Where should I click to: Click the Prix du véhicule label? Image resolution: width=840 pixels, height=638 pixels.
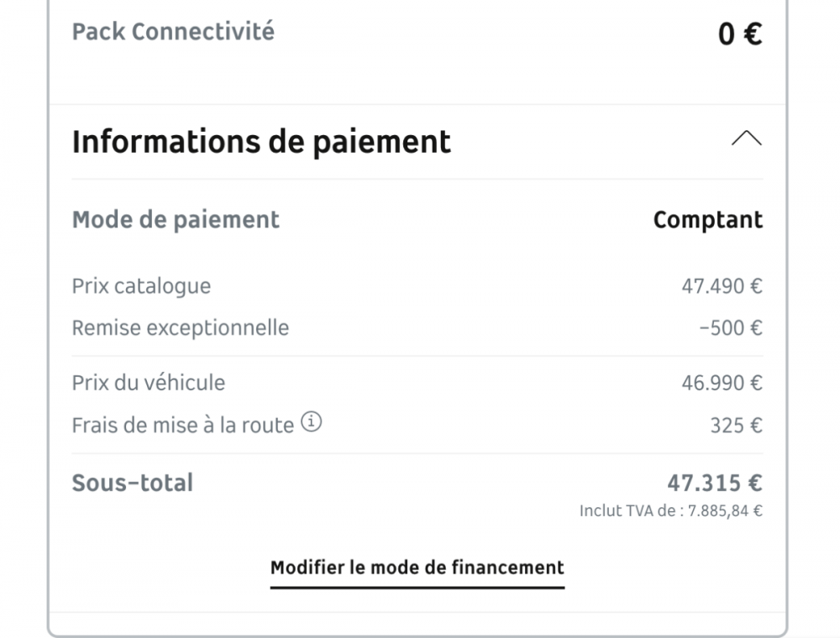[149, 384]
